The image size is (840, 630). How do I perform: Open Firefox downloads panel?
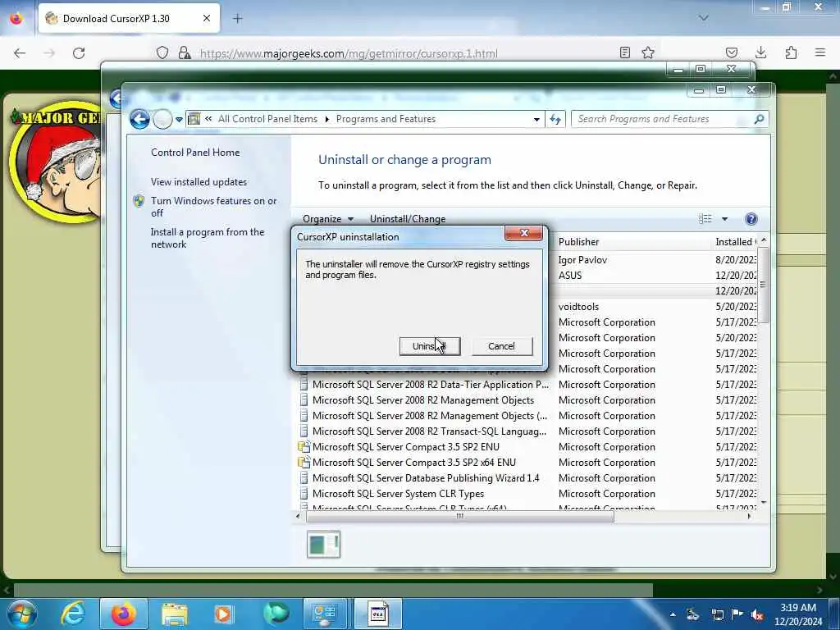760,52
